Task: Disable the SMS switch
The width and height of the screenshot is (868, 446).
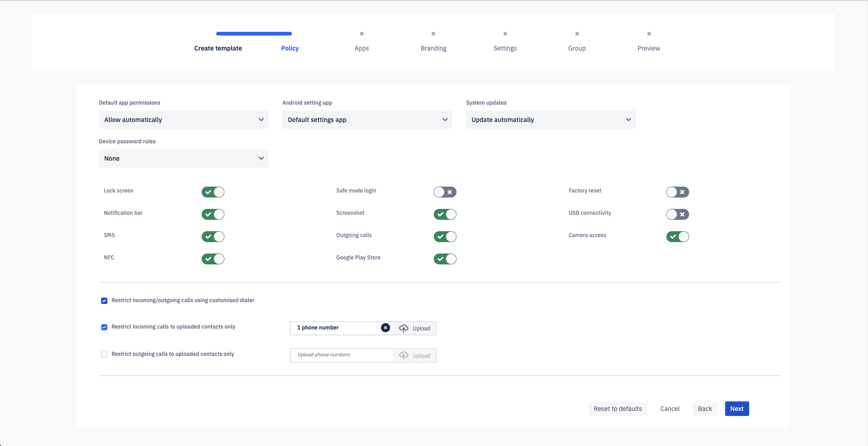Action: point(213,237)
